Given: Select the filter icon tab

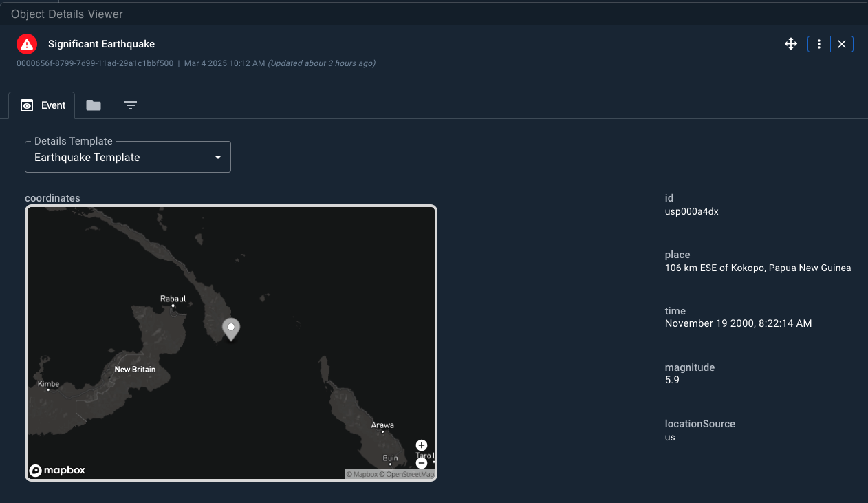Looking at the screenshot, I should 131,105.
